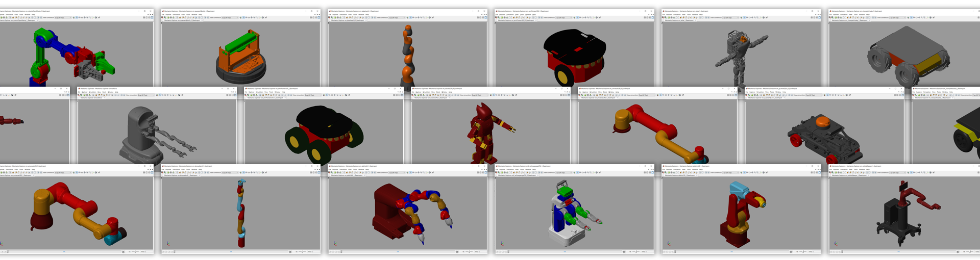The image size is (980, 260).
Task: Toggle loop playback in red industrial arm window
Action: pos(791,251)
